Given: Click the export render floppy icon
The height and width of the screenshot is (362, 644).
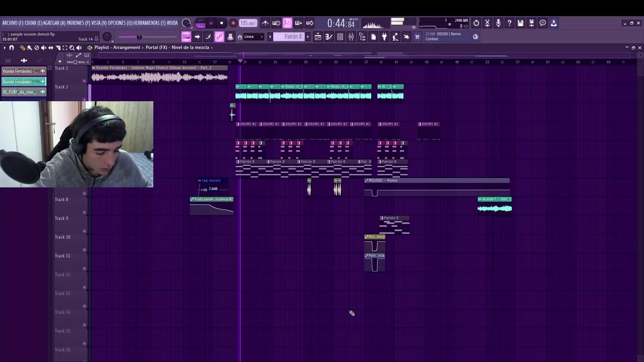Looking at the screenshot, I should click(x=531, y=23).
